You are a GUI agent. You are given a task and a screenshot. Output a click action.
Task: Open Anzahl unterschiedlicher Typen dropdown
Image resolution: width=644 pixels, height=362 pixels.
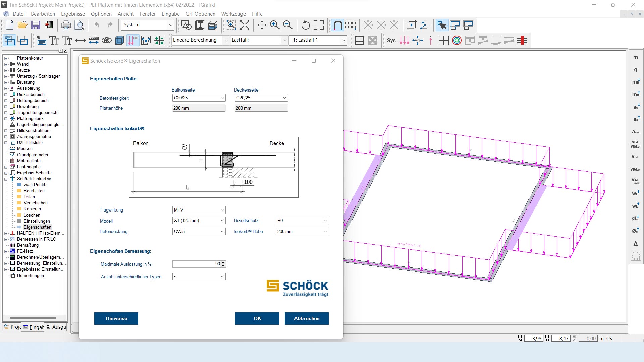[x=199, y=277]
